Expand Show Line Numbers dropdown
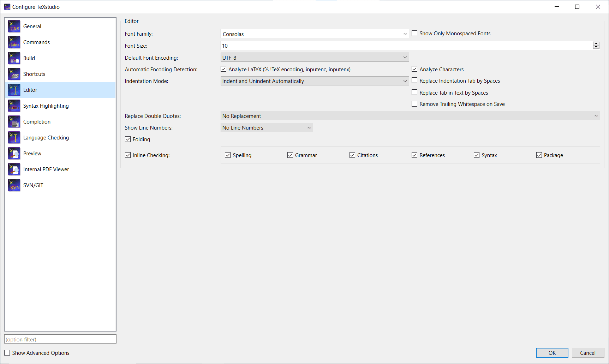609x364 pixels. (267, 127)
